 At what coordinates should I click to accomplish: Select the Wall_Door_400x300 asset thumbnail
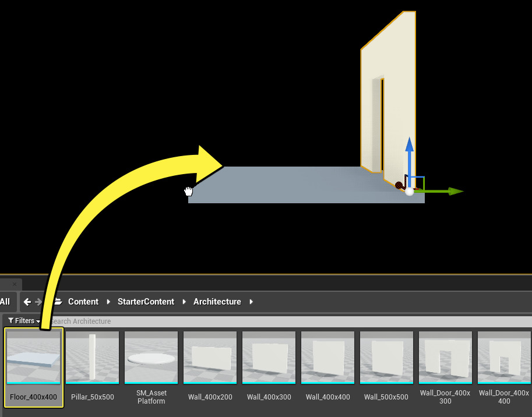click(x=446, y=358)
